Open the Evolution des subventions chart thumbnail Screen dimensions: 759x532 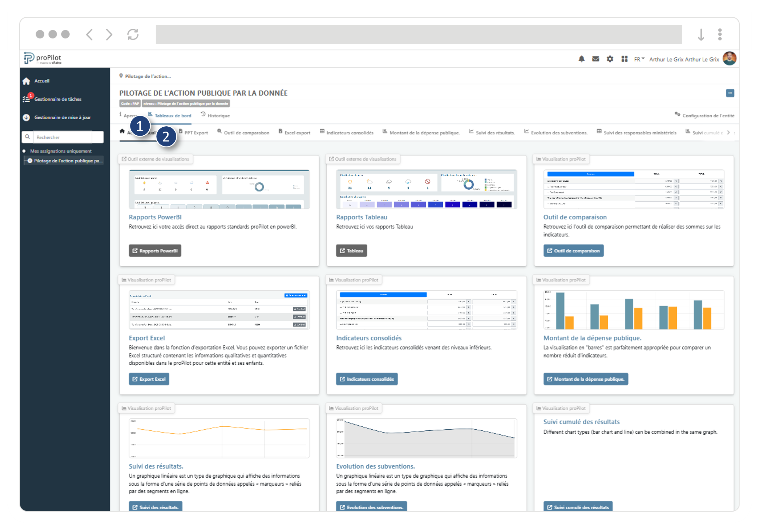(x=426, y=438)
